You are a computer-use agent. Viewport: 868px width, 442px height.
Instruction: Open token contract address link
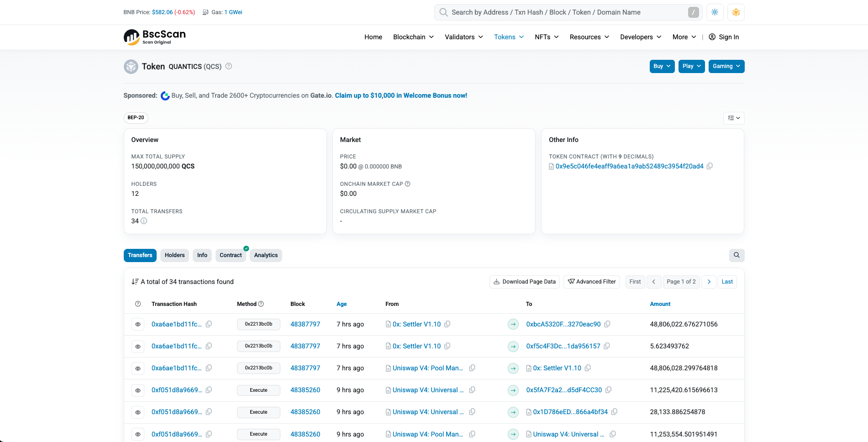629,166
